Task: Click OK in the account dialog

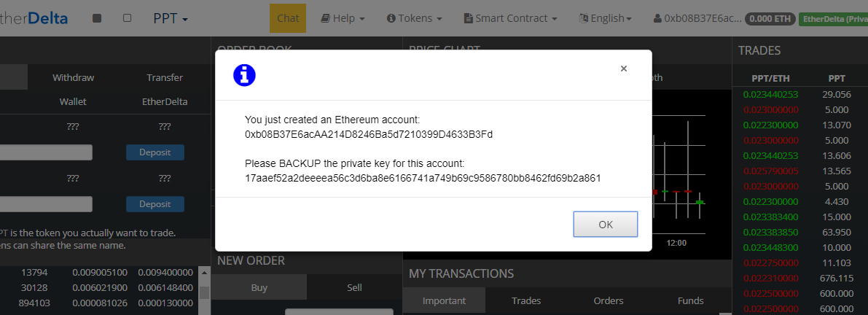Action: click(606, 224)
